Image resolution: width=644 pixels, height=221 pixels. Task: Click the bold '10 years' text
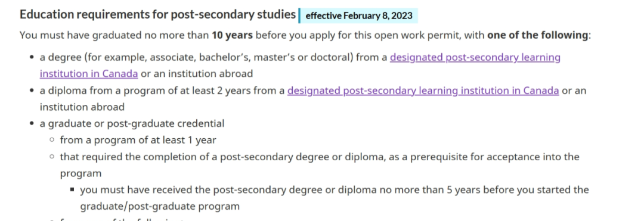click(x=232, y=35)
